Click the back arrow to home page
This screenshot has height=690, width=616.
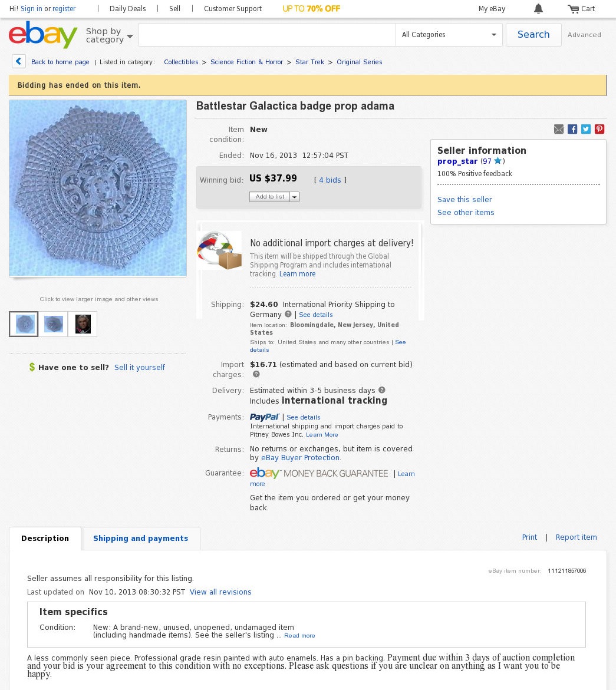pyautogui.click(x=18, y=62)
